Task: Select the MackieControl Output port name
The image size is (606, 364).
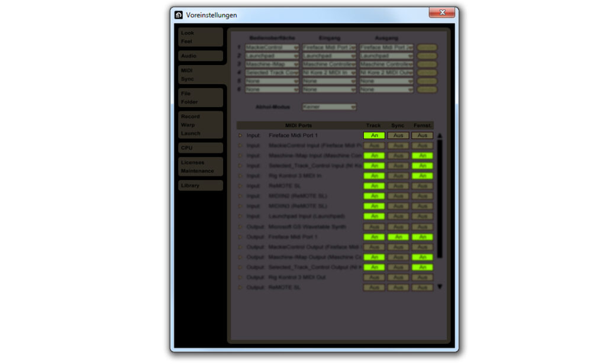Action: 315,247
